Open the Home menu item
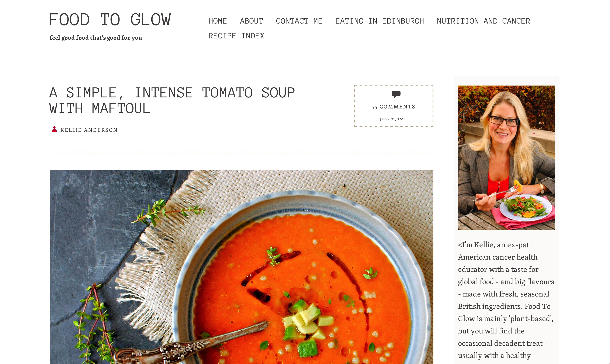Image resolution: width=610 pixels, height=364 pixels. 218,21
